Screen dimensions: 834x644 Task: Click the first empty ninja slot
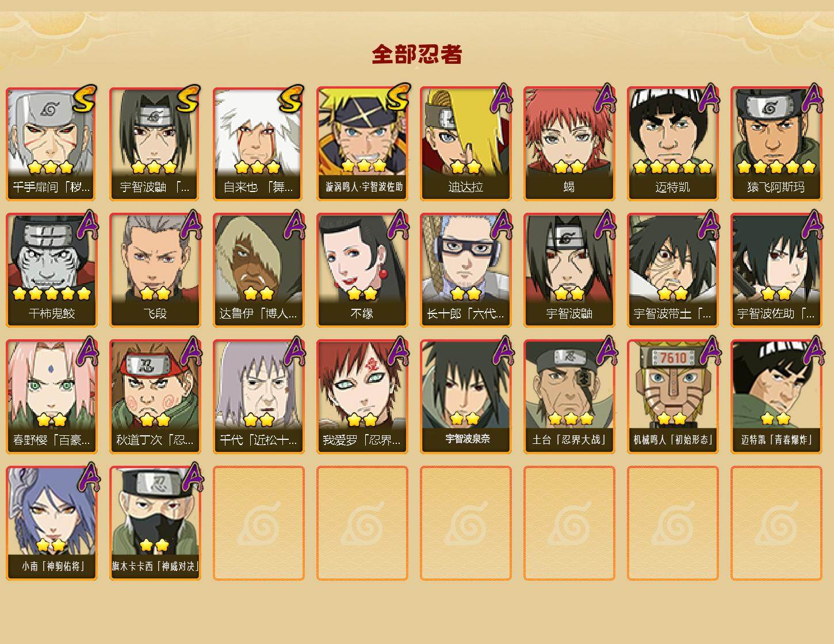coord(259,523)
